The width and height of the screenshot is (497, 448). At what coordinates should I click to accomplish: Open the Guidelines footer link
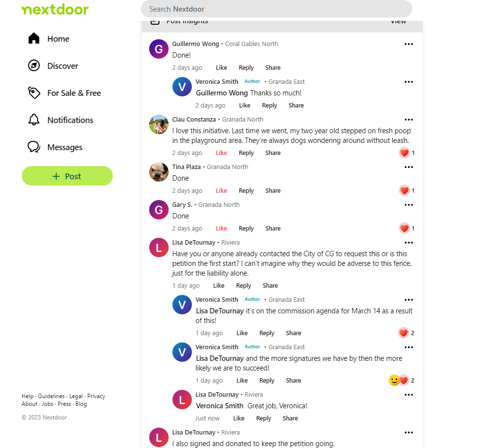(51, 396)
